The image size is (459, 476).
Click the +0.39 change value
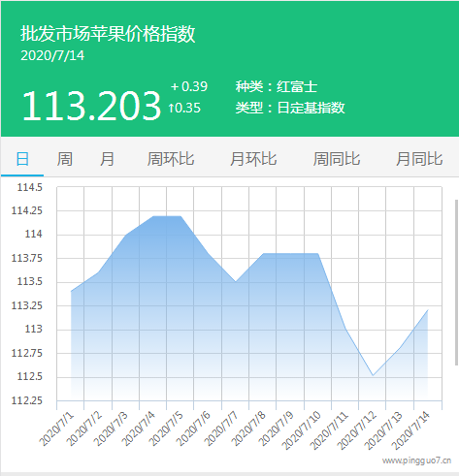(189, 86)
